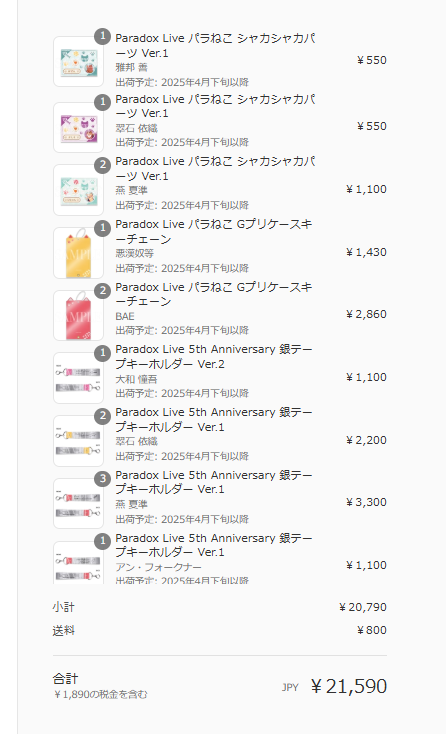The image size is (446, 734).
Task: Click the quantity badge on the 大和 憧吾 Ver.2 key holder
Action: 102,353
